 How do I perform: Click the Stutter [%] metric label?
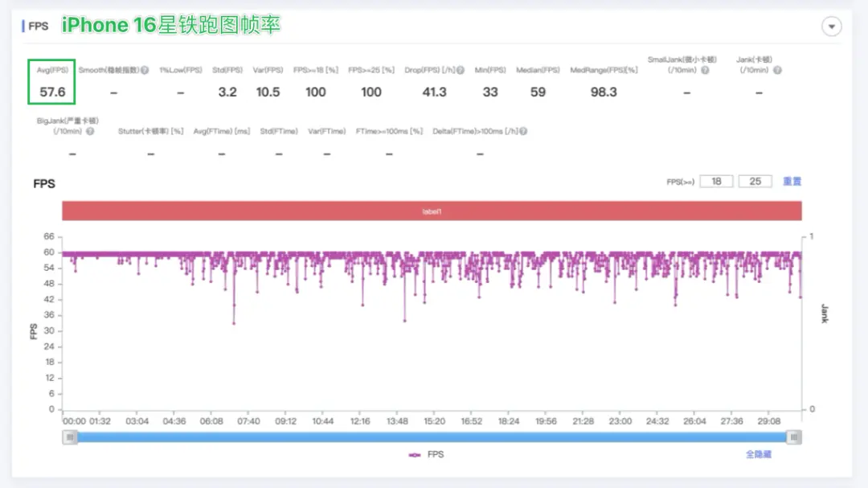point(150,131)
